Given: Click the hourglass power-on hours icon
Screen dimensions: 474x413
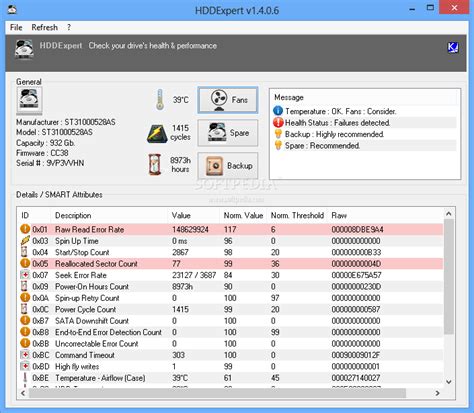Looking at the screenshot, I should (x=155, y=164).
